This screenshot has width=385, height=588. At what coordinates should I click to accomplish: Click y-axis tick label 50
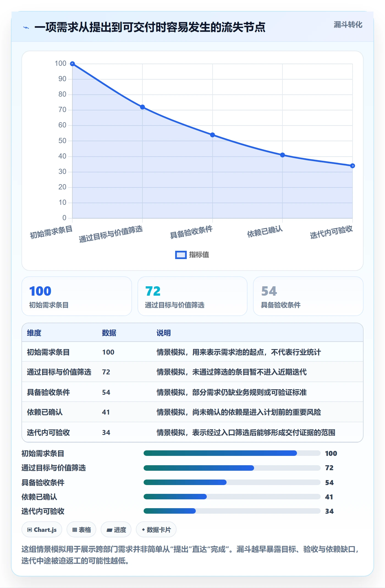click(x=62, y=141)
